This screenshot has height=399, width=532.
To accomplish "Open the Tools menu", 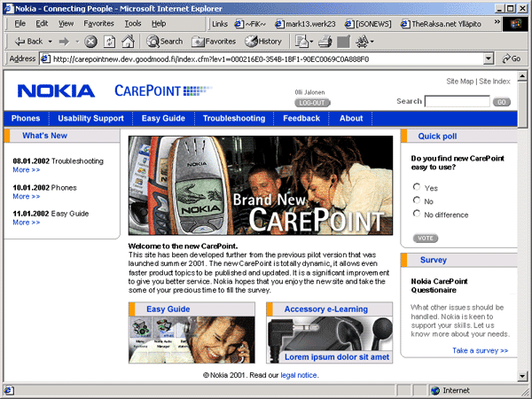I will point(132,23).
